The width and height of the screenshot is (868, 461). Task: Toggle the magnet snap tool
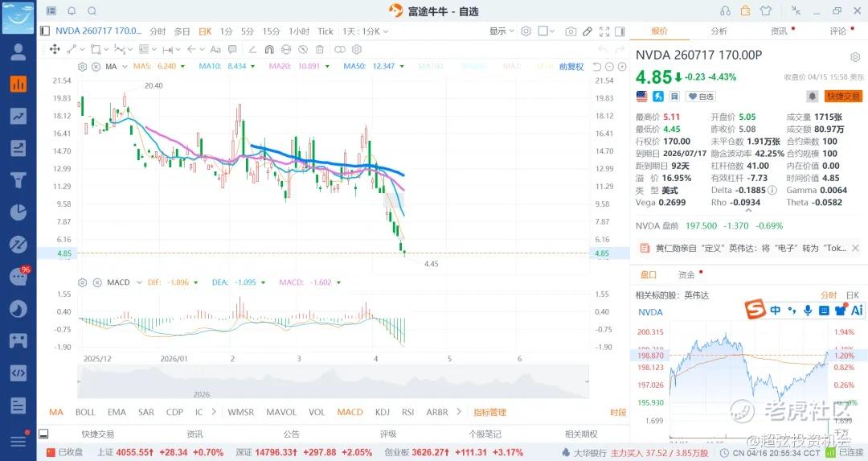tap(269, 49)
